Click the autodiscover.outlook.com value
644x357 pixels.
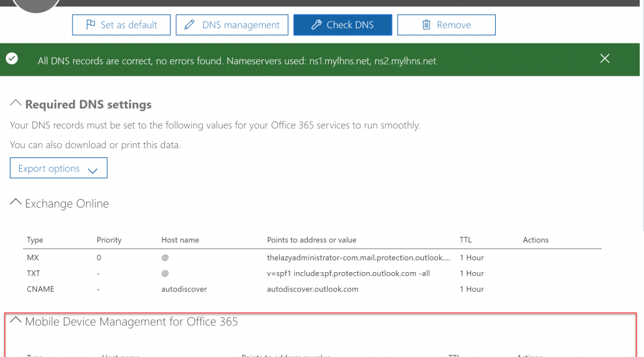[x=313, y=289]
